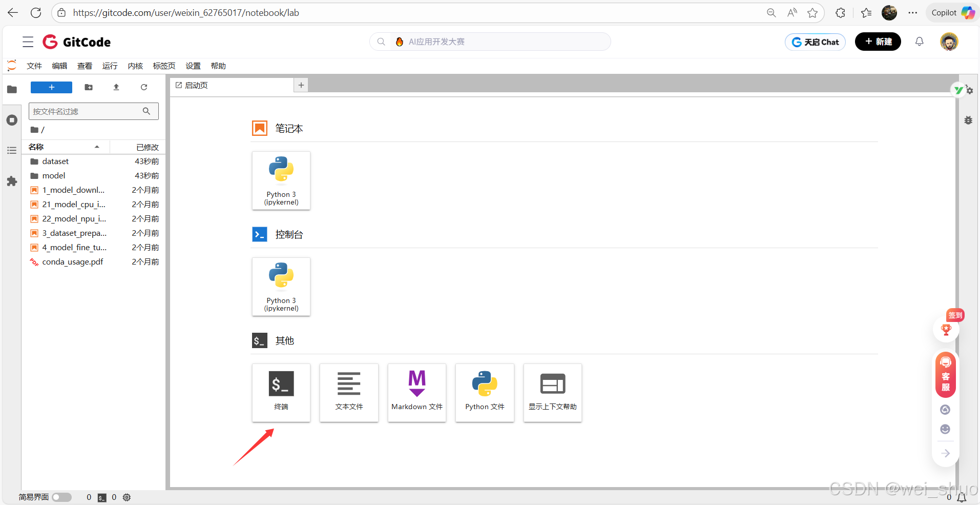Open the file browser sidebar panel

tap(12, 89)
